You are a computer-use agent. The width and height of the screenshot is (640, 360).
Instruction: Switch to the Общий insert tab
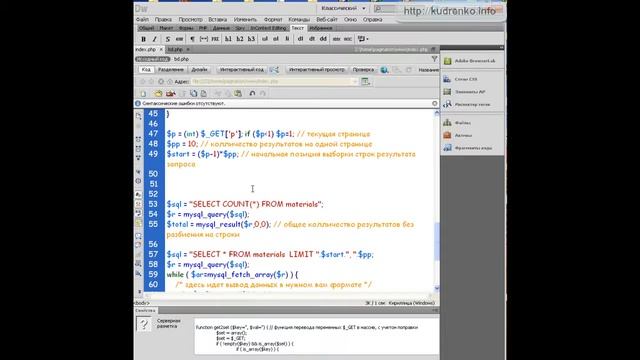pos(146,28)
